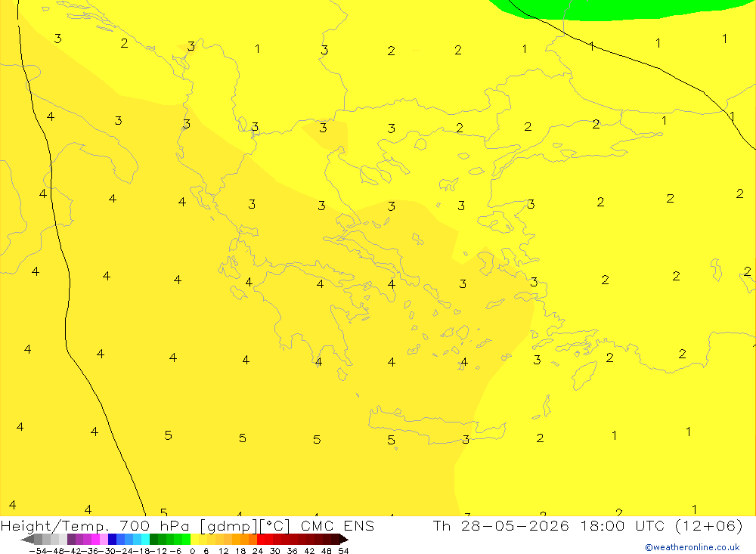The width and height of the screenshot is (756, 554).
Task: Click the (12+06) forecast offset text
Action: tap(709, 525)
